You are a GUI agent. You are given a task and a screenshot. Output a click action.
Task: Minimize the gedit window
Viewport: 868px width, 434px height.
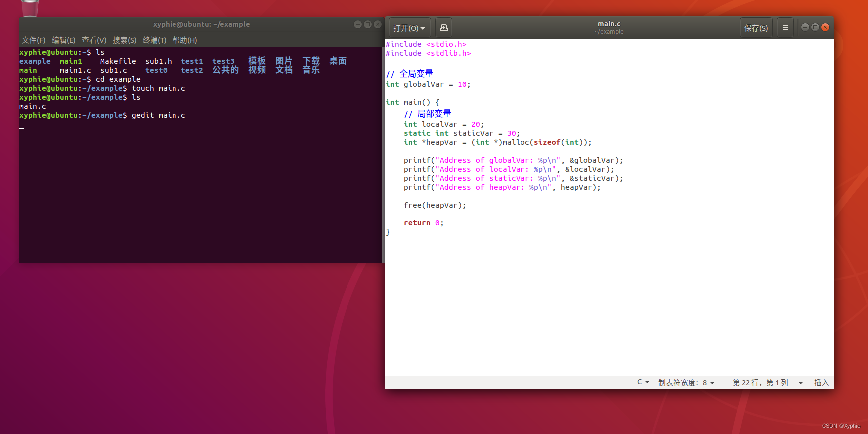tap(805, 27)
